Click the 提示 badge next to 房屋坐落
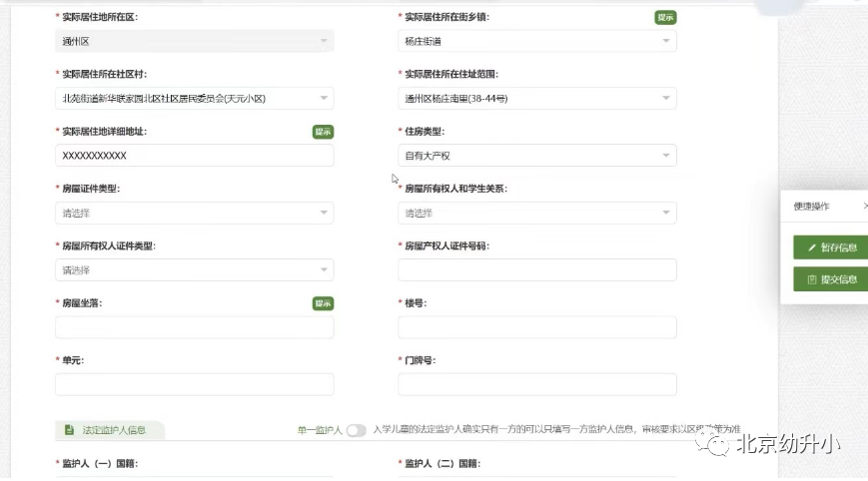This screenshot has height=481, width=868. click(x=323, y=303)
